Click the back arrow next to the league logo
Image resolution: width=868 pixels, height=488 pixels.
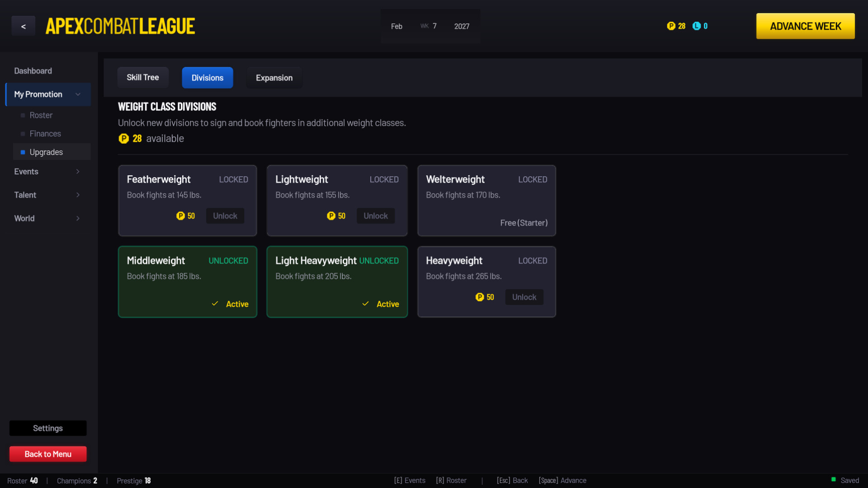tap(23, 26)
